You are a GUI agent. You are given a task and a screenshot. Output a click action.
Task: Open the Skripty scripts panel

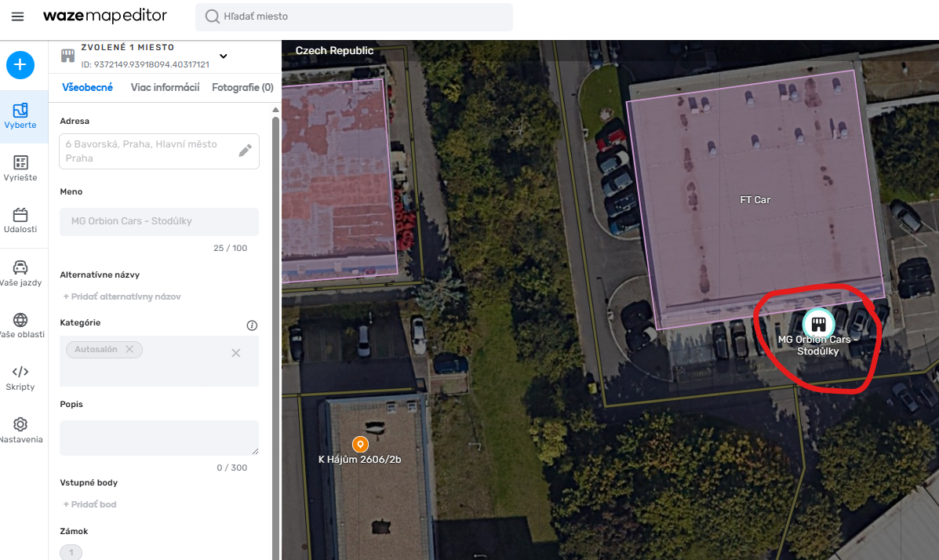20,377
